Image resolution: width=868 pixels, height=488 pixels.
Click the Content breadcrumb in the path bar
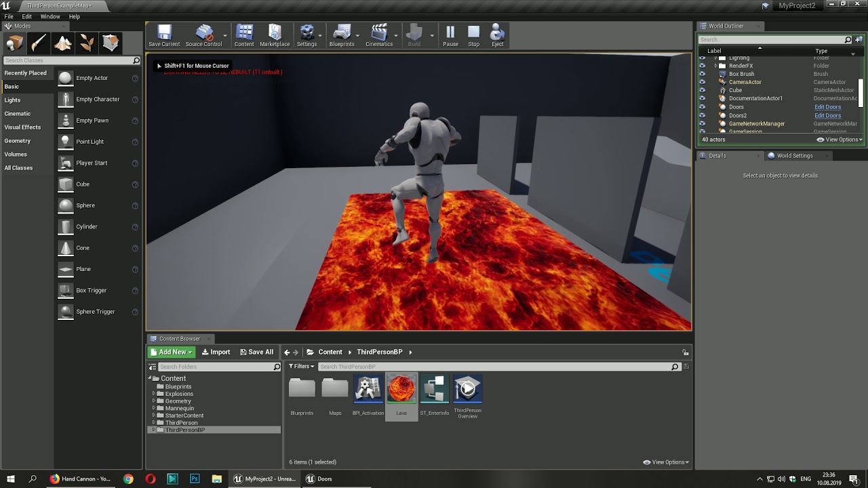click(x=330, y=352)
